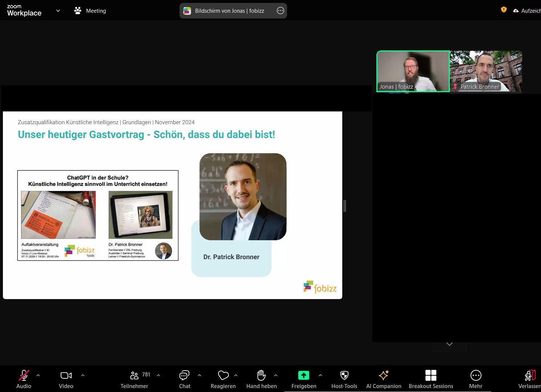Open the Teilnehmer participants list
Image resolution: width=541 pixels, height=392 pixels.
click(134, 379)
